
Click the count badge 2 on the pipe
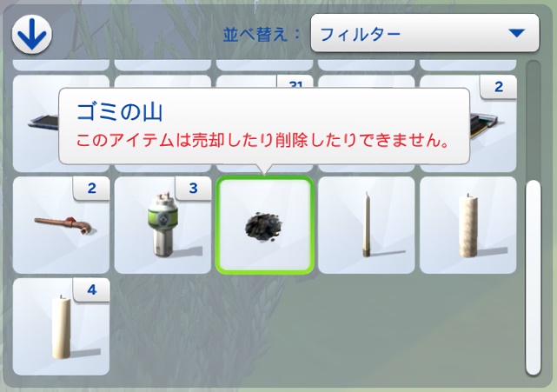coord(91,189)
